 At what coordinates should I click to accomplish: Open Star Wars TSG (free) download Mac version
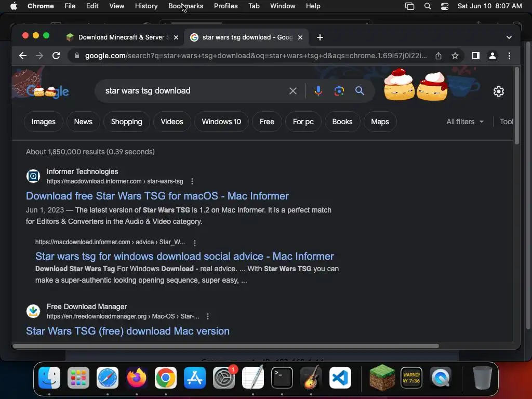point(128,331)
